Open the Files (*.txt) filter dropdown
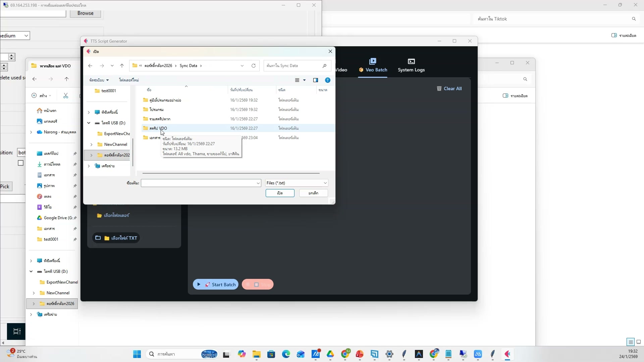Image resolution: width=644 pixels, height=362 pixels. 297,183
